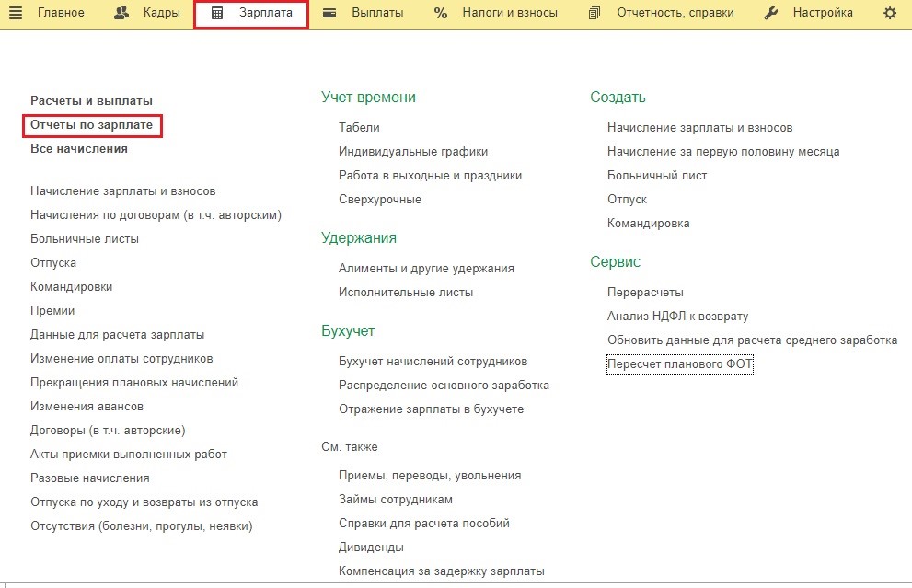Click the people icon for Кадры

121,13
